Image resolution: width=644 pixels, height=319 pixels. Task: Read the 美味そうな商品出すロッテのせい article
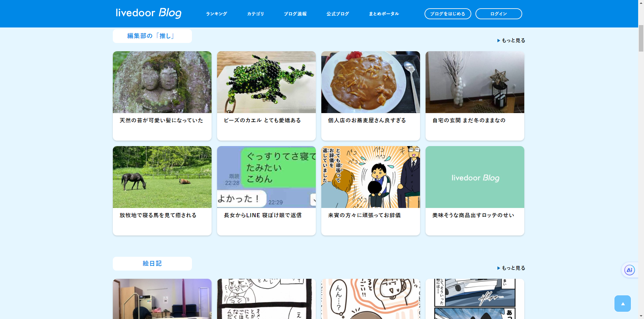(x=473, y=215)
